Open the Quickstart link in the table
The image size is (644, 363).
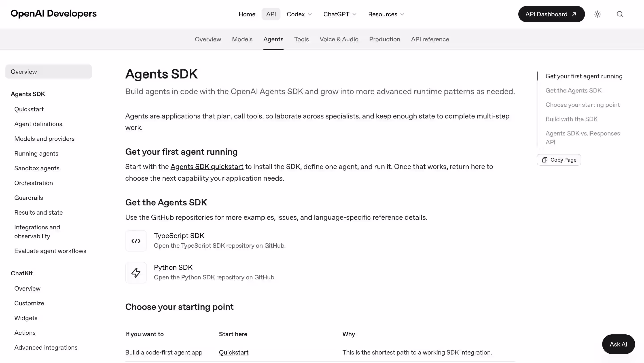point(233,352)
